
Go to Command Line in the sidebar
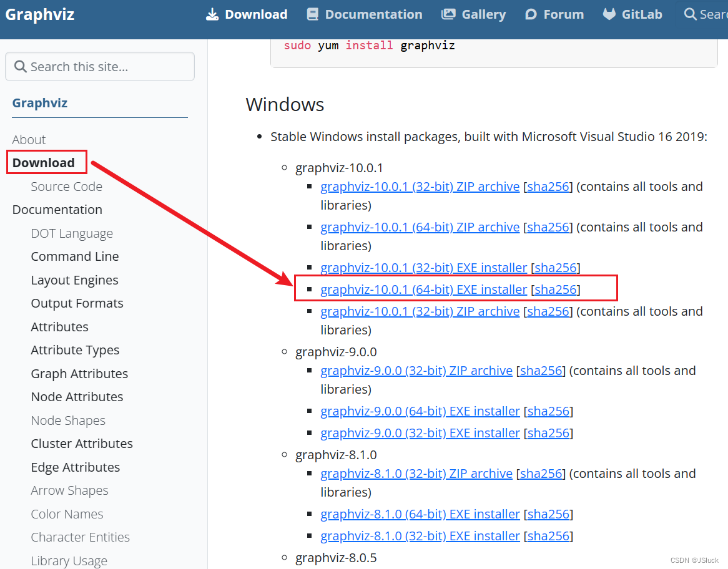coord(75,256)
